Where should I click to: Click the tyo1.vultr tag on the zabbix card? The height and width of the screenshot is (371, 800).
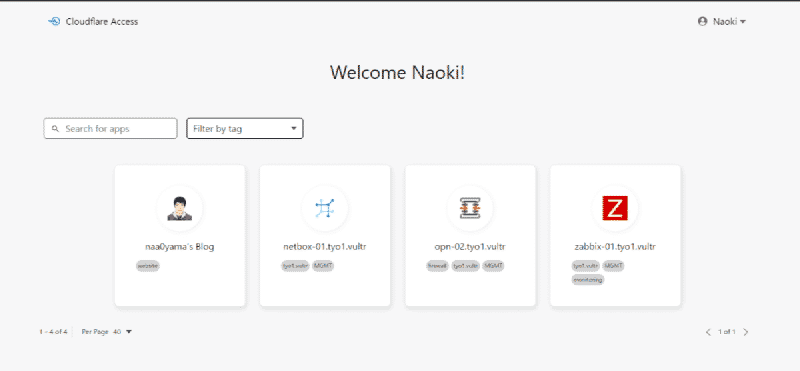click(x=586, y=266)
